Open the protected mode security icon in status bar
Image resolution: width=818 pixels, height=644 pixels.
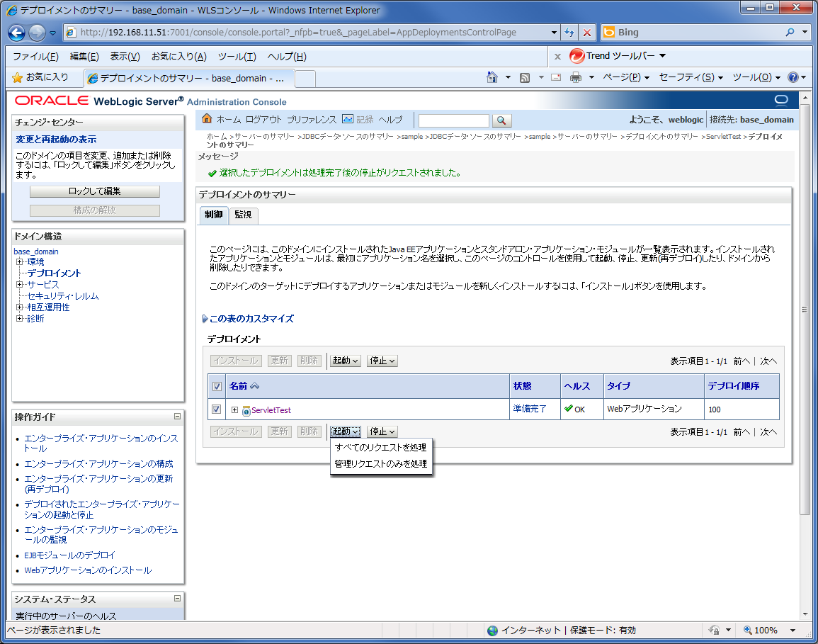(x=714, y=630)
